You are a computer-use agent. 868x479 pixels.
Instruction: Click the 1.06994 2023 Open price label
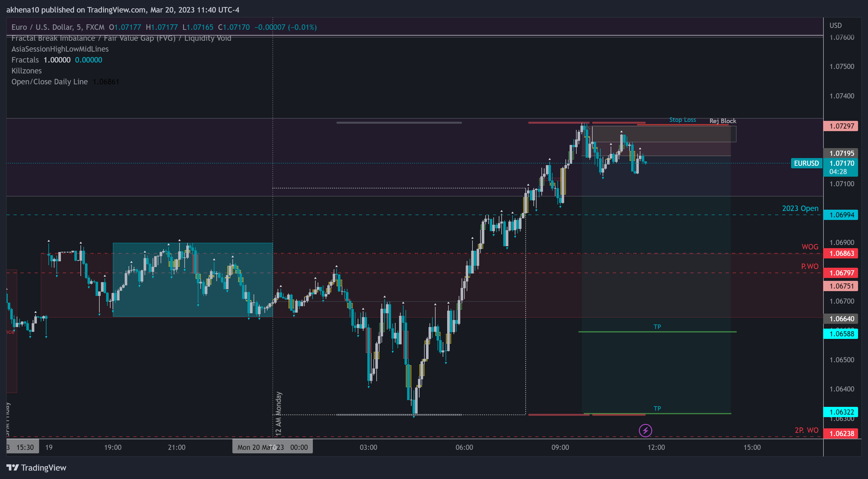click(841, 215)
